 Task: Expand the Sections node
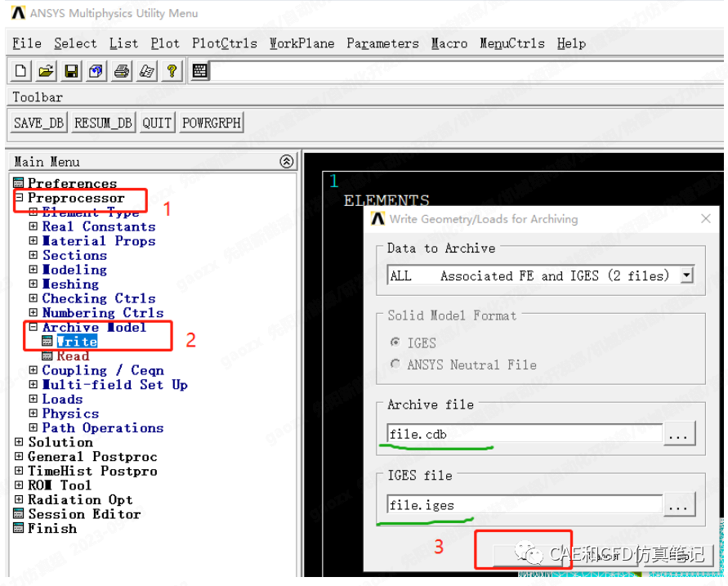33,255
